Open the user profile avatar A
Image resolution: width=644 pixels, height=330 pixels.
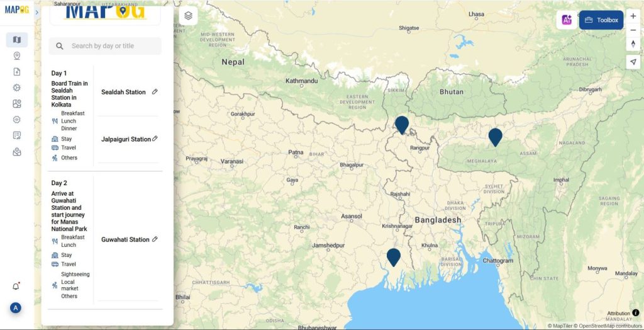(x=16, y=308)
